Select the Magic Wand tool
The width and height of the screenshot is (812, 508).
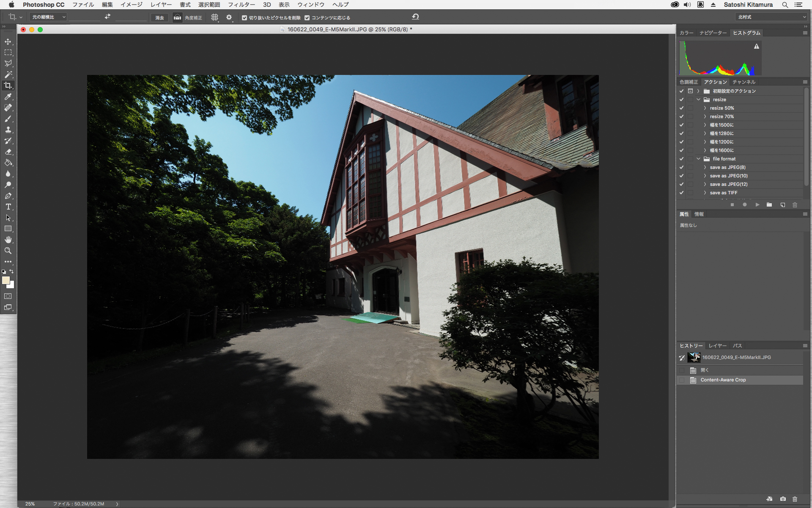tap(8, 75)
